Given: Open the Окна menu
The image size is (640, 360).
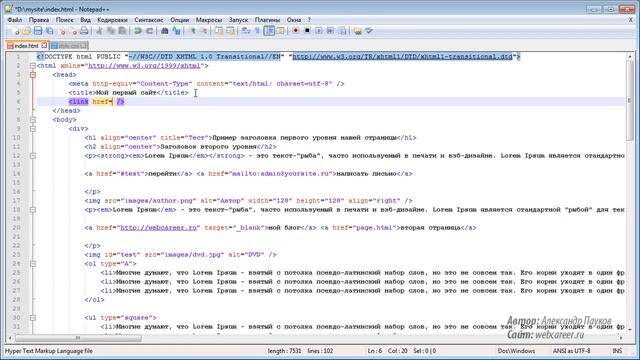Looking at the screenshot, I should (x=294, y=20).
